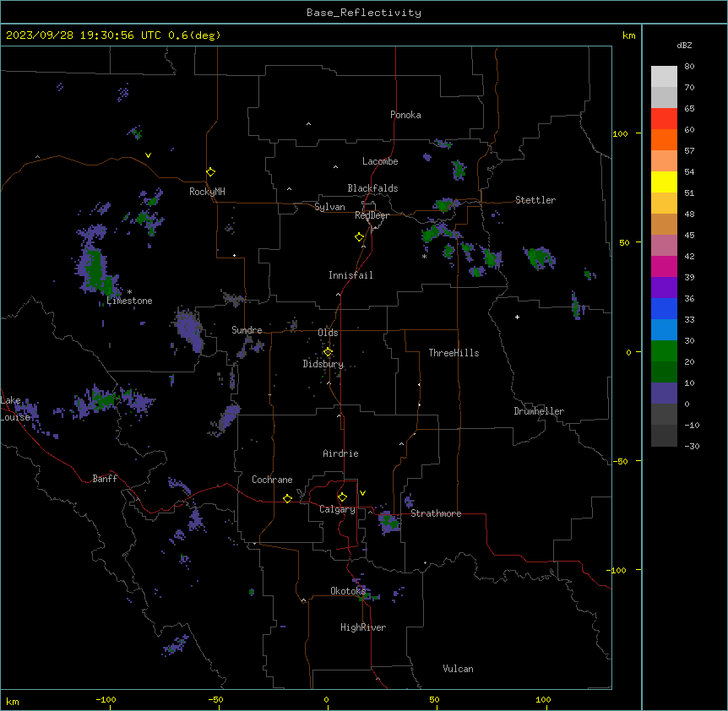
Task: Click the green echo cell southeast of Stettler
Action: pyautogui.click(x=540, y=257)
